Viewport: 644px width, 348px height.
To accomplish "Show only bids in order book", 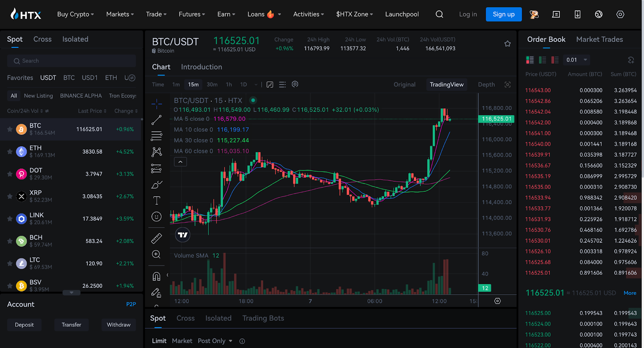I will pos(543,60).
